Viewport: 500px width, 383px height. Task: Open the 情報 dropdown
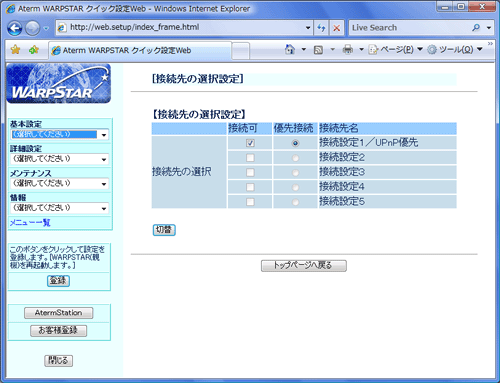[60, 208]
